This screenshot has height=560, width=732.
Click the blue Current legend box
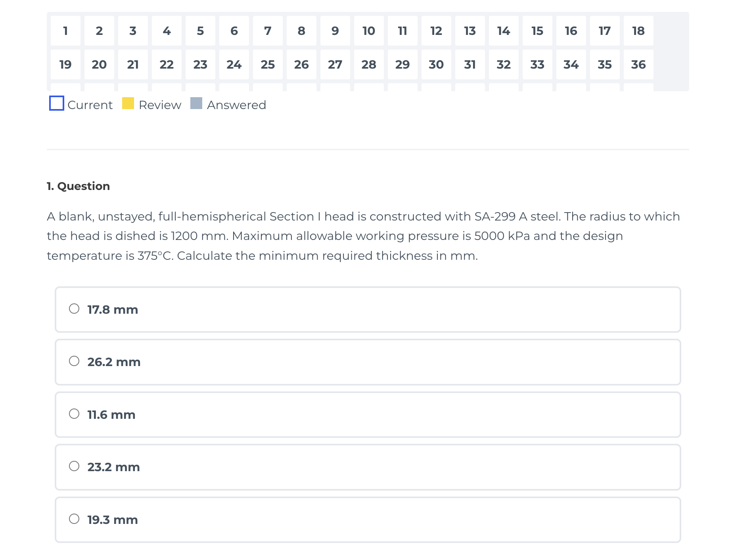[57, 104]
